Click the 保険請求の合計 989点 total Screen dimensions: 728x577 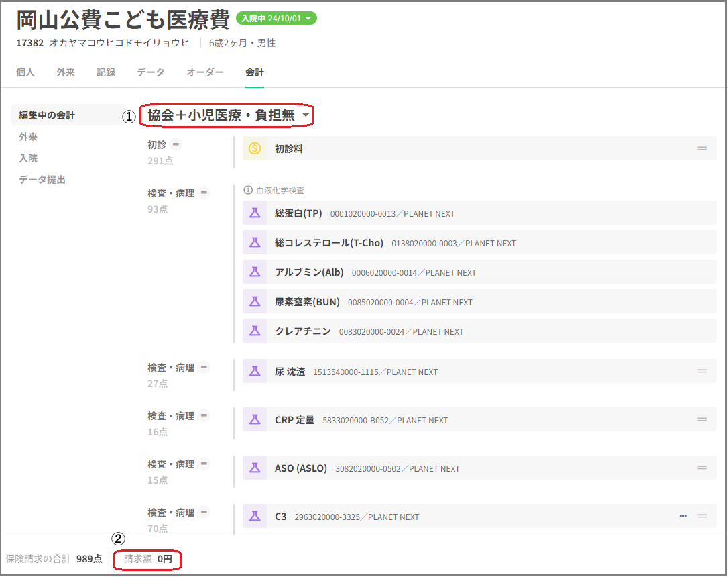(54, 559)
